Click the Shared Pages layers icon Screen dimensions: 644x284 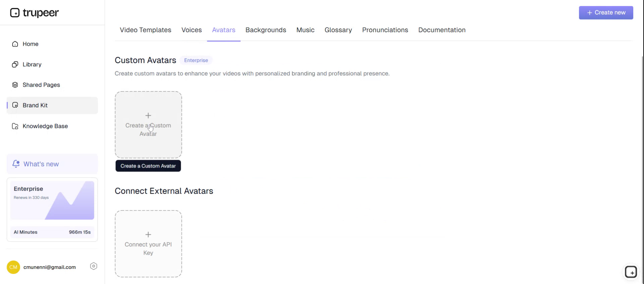click(15, 85)
